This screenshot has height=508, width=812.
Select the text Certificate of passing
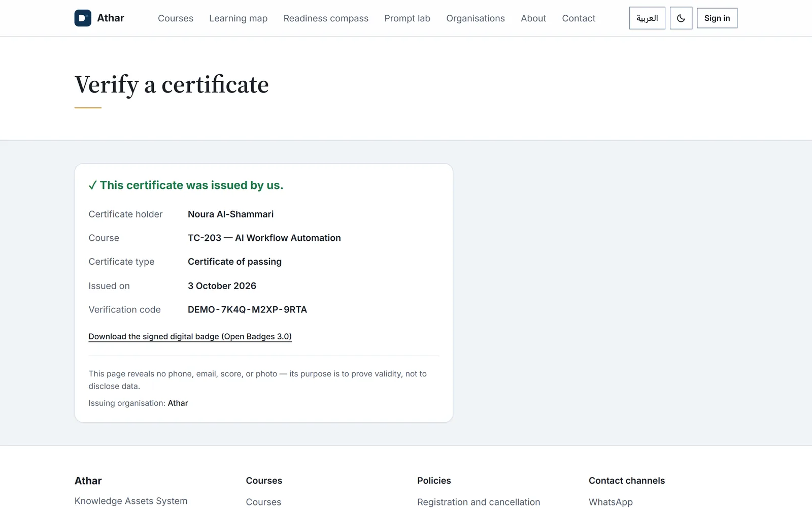coord(234,262)
